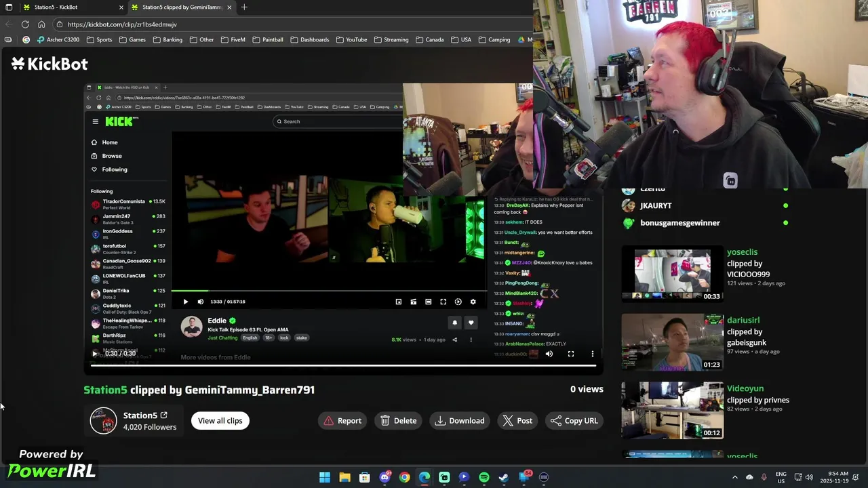This screenshot has width=868, height=488.
Task: Switch to Edge on the taskbar
Action: tap(425, 477)
